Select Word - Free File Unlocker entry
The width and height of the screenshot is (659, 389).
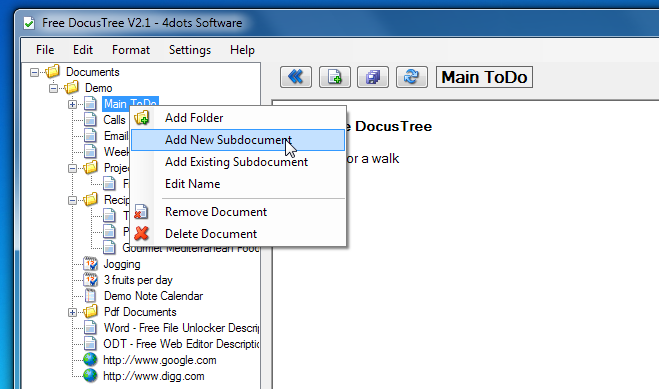pos(181,328)
